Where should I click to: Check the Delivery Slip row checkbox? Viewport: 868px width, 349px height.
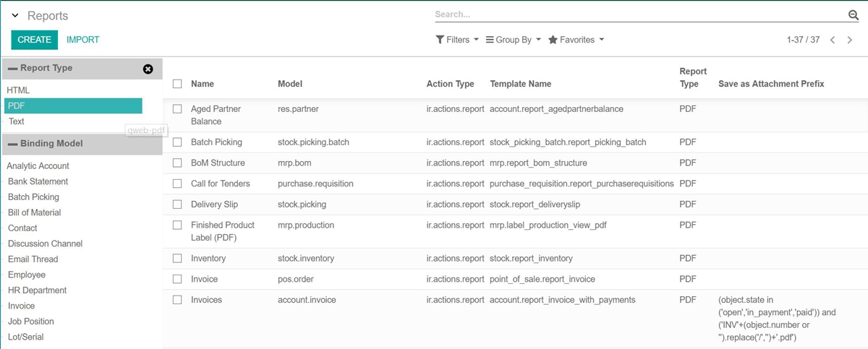click(x=177, y=204)
